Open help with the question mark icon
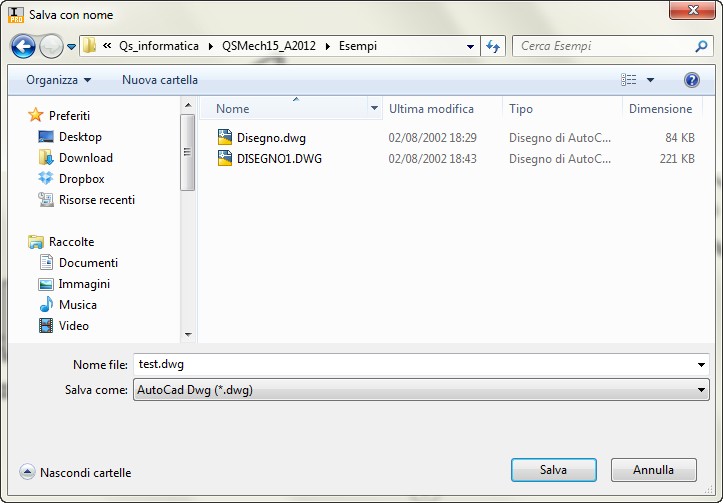The image size is (723, 503). [x=691, y=80]
